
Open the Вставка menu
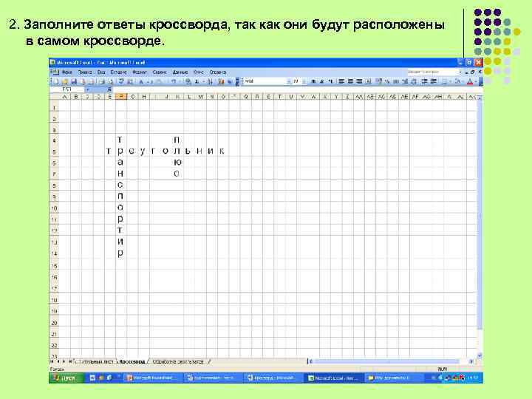(x=118, y=72)
